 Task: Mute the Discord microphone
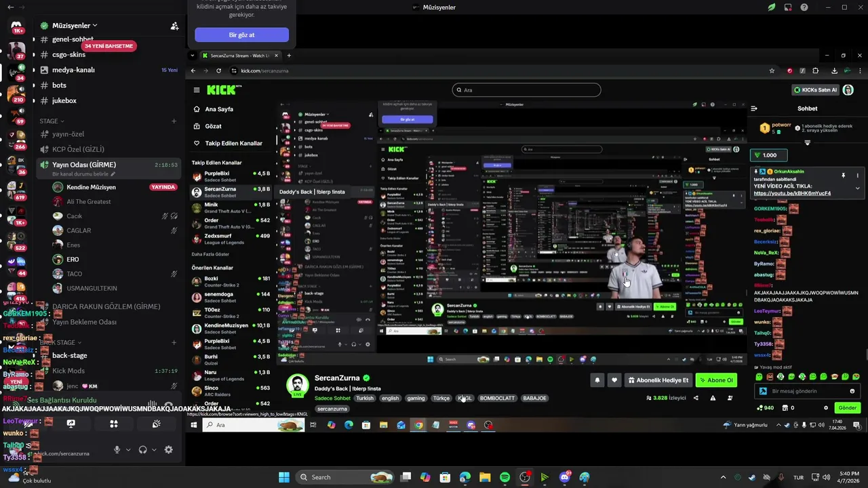(117, 449)
